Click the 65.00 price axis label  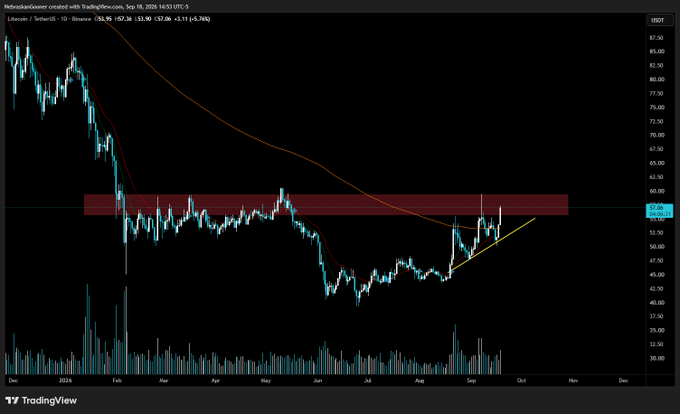pyautogui.click(x=657, y=163)
